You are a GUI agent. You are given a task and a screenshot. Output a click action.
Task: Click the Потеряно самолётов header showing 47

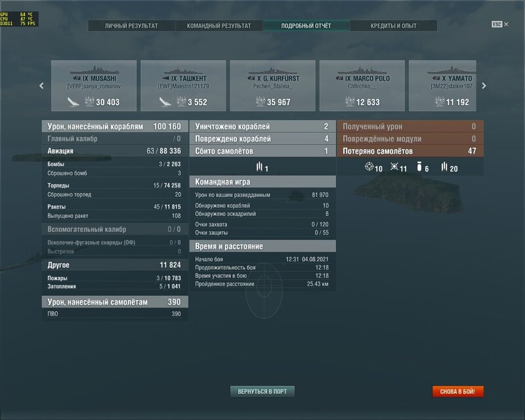click(410, 151)
